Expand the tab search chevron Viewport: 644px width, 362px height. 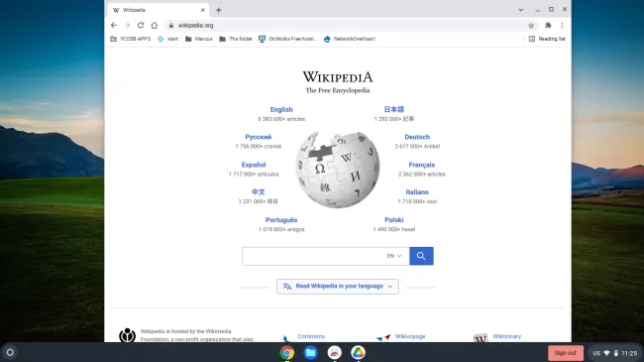pyautogui.click(x=521, y=10)
